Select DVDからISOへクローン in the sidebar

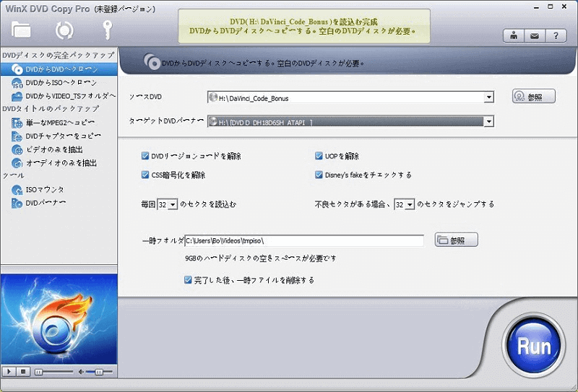pos(60,82)
